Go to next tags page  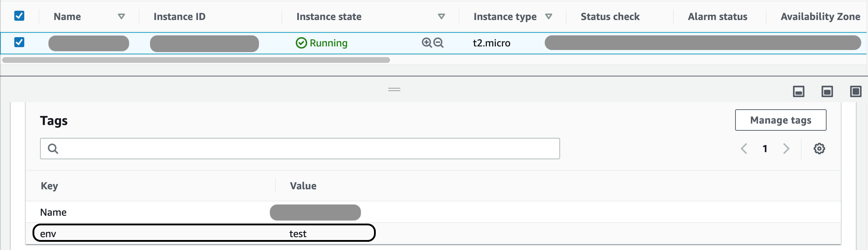(x=786, y=149)
